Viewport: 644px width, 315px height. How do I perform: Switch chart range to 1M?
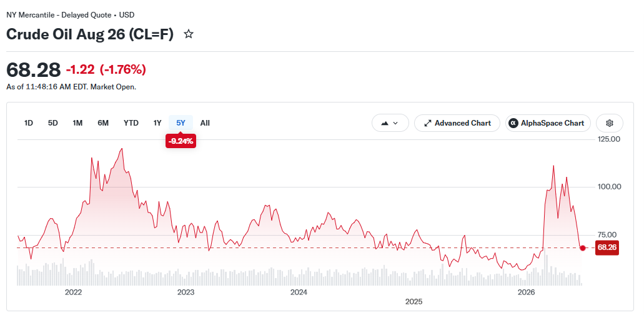coord(77,122)
